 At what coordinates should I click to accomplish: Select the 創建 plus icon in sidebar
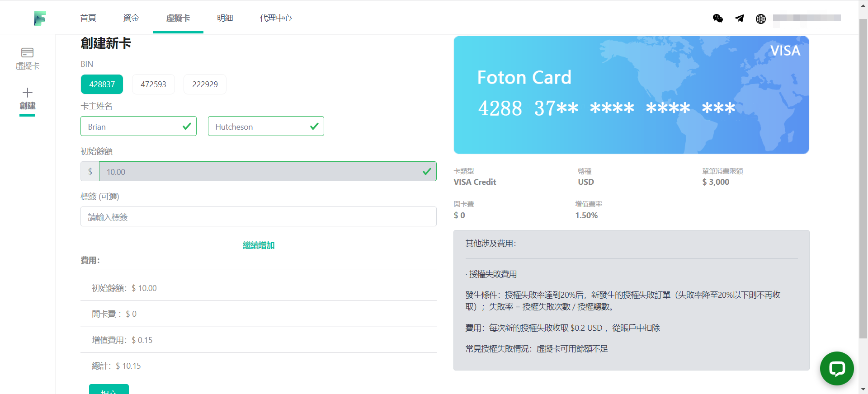click(x=28, y=93)
